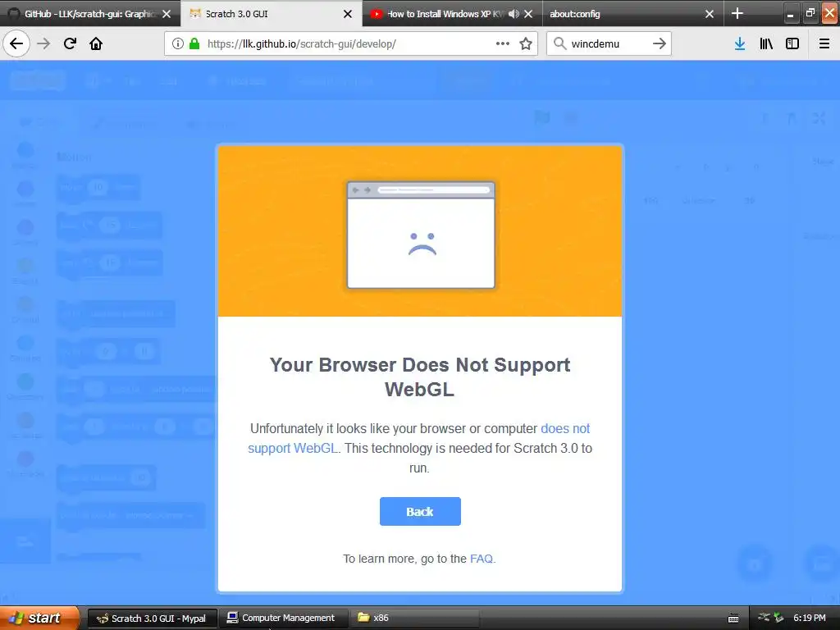Open the 'does not support WebGL' link
Image resolution: width=840 pixels, height=630 pixels.
(x=419, y=438)
